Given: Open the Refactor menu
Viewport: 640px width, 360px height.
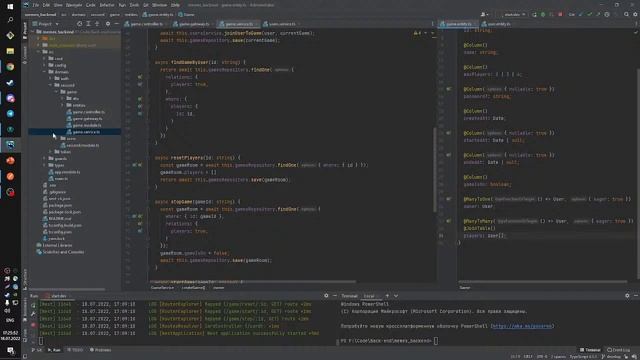Looking at the screenshot, I should pyautogui.click(x=107, y=5).
